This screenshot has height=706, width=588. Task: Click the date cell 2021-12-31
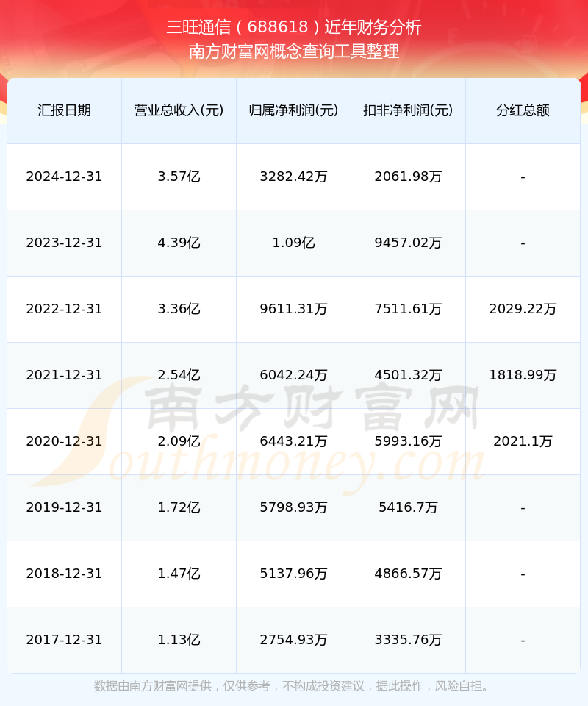tap(65, 375)
